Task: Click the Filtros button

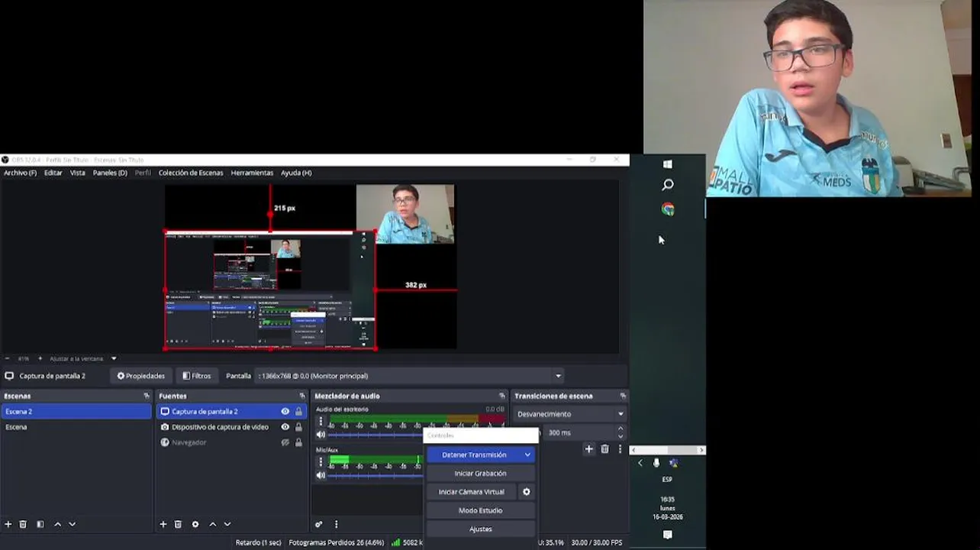Action: [197, 376]
